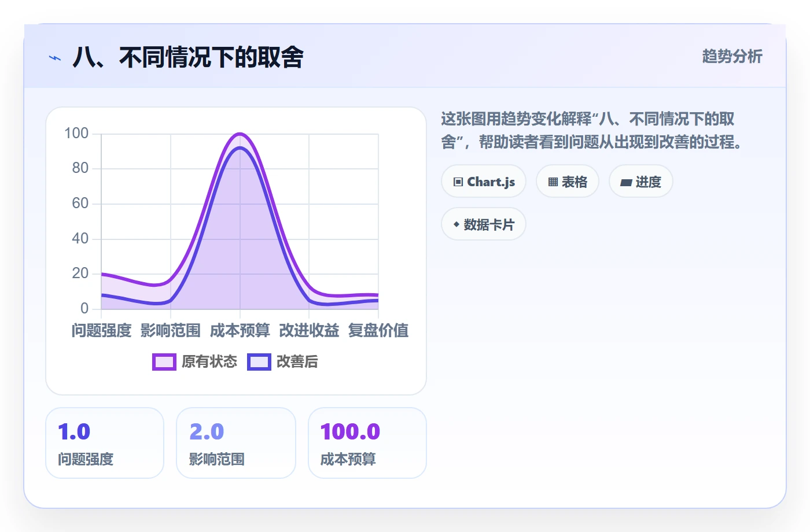Click the purple 原有状态 legend swatch
The height and width of the screenshot is (532, 810).
pyautogui.click(x=164, y=362)
